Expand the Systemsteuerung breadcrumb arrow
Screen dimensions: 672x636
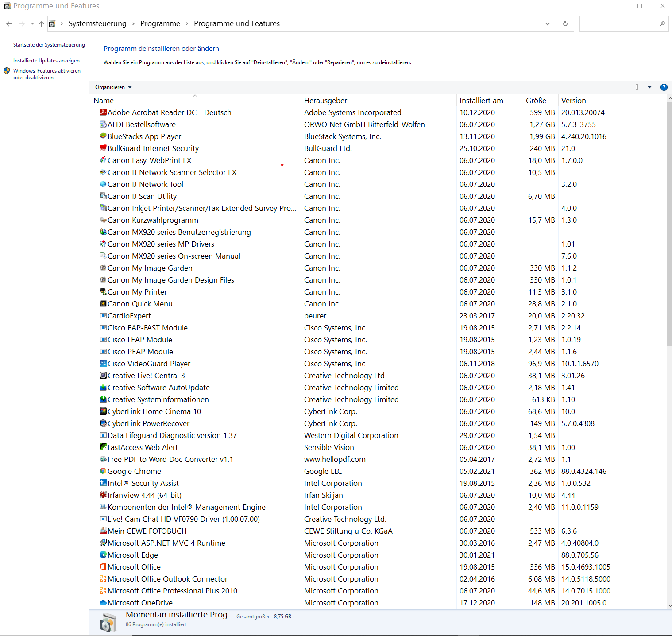click(x=133, y=24)
